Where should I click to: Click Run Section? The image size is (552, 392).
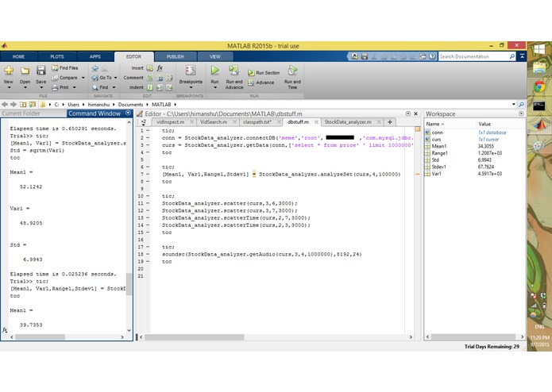[x=264, y=73]
